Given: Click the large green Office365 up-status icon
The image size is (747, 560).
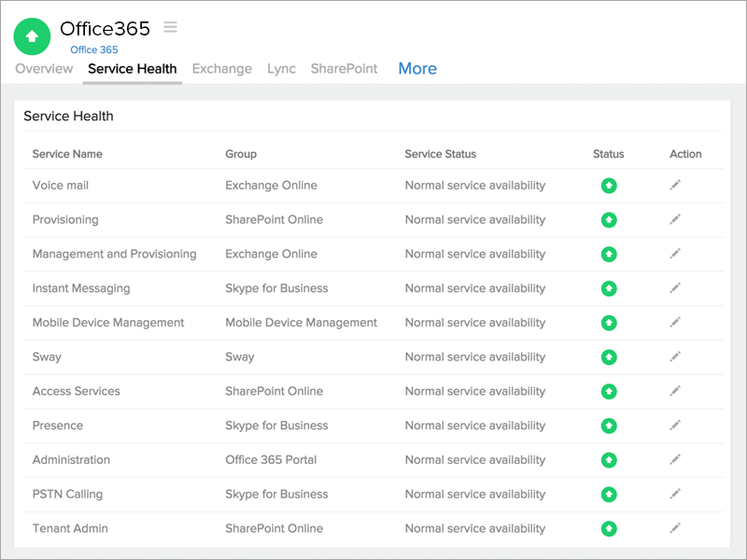Looking at the screenshot, I should [32, 36].
